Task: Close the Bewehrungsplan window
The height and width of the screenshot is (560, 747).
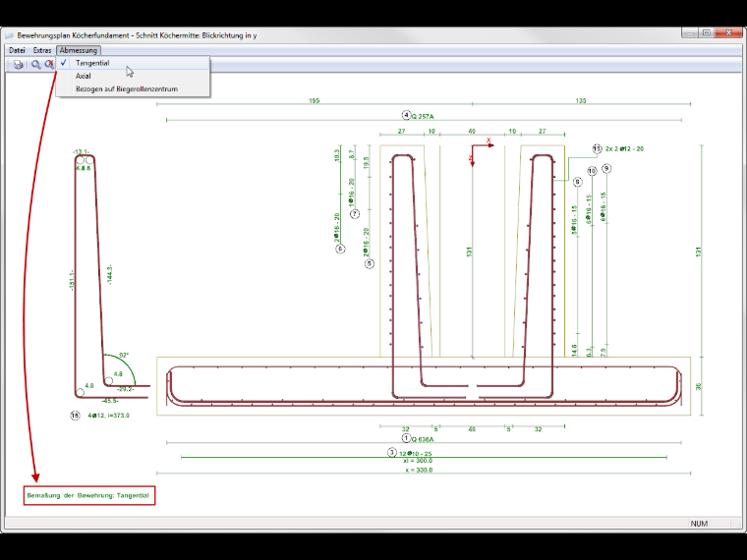Action: click(x=728, y=32)
